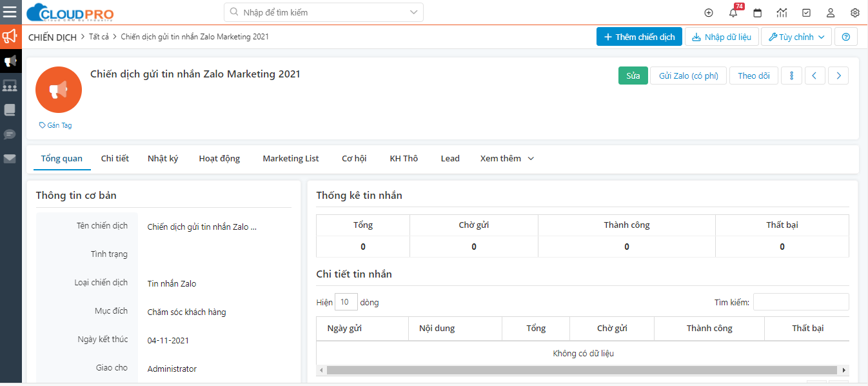This screenshot has height=386, width=868.
Task: Sort by Thành công column in details table
Action: click(709, 329)
